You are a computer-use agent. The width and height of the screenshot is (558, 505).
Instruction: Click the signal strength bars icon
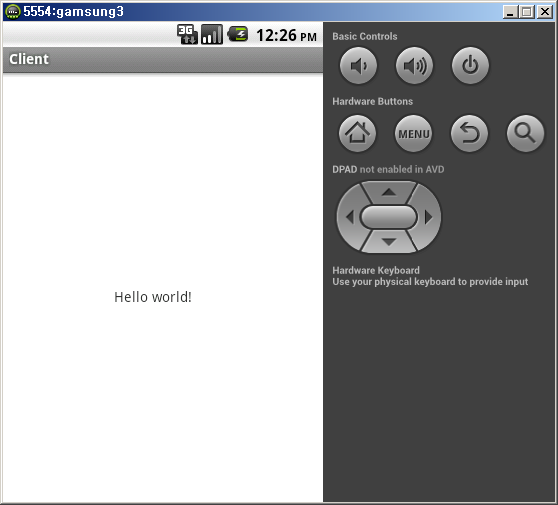(212, 35)
